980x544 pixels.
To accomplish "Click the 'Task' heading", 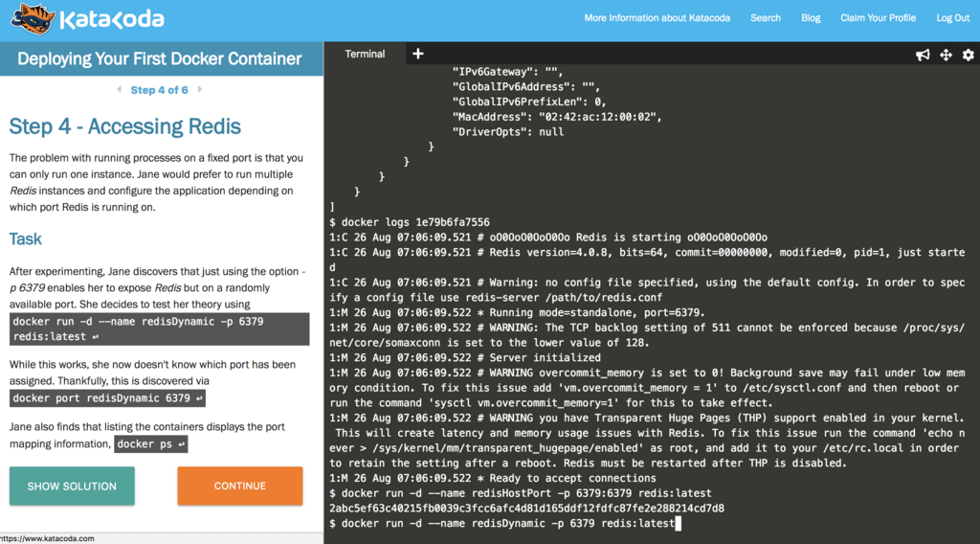I will click(25, 238).
